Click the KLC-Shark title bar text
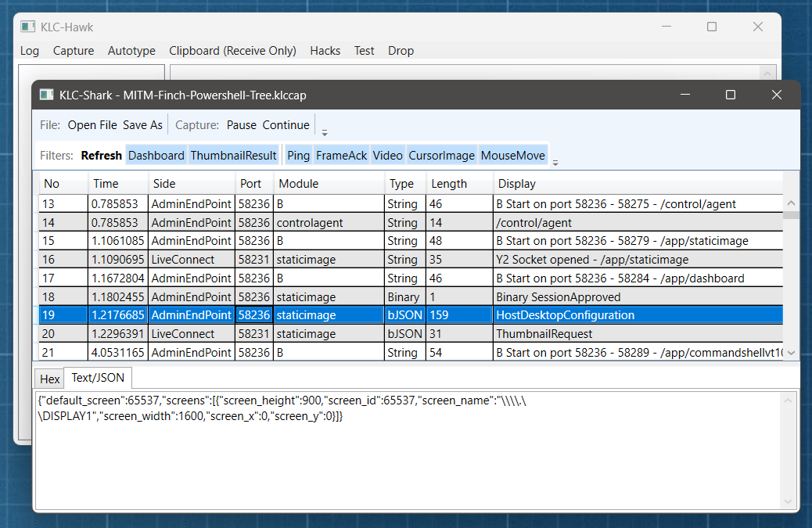Screen dimensions: 812x528 183,95
